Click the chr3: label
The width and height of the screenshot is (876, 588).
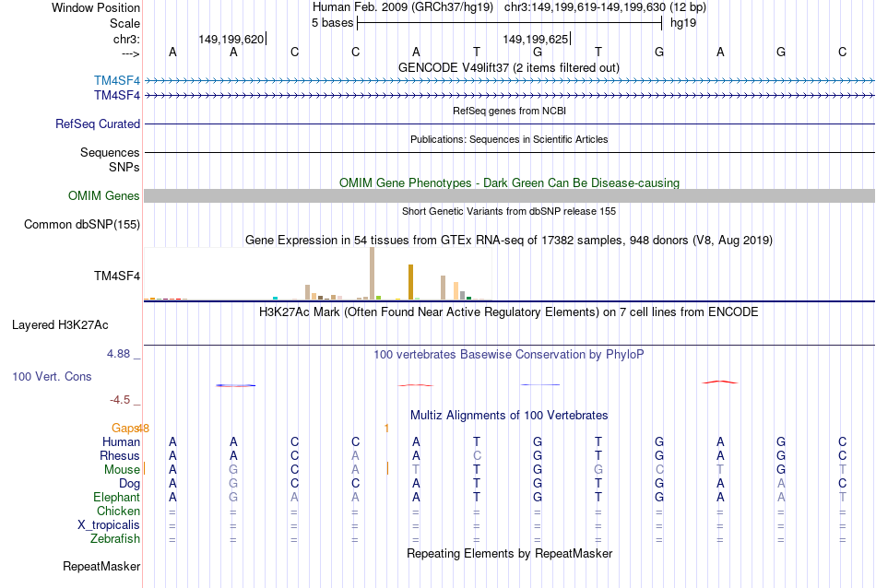pyautogui.click(x=126, y=39)
